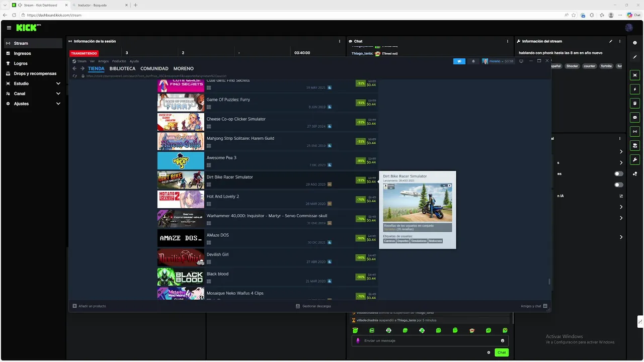Screen dimensions: 644x362
Task: Click the pencil edit icon in right rail
Action: coord(635,57)
